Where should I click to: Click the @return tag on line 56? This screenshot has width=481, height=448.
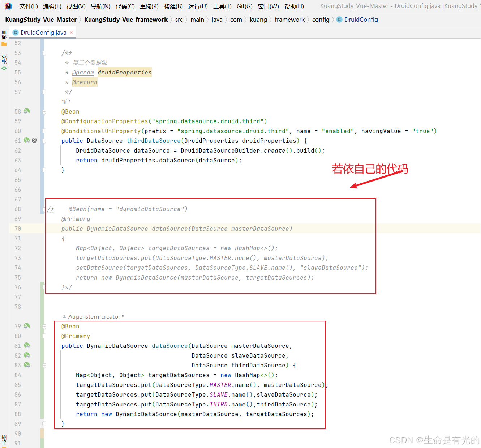[85, 82]
